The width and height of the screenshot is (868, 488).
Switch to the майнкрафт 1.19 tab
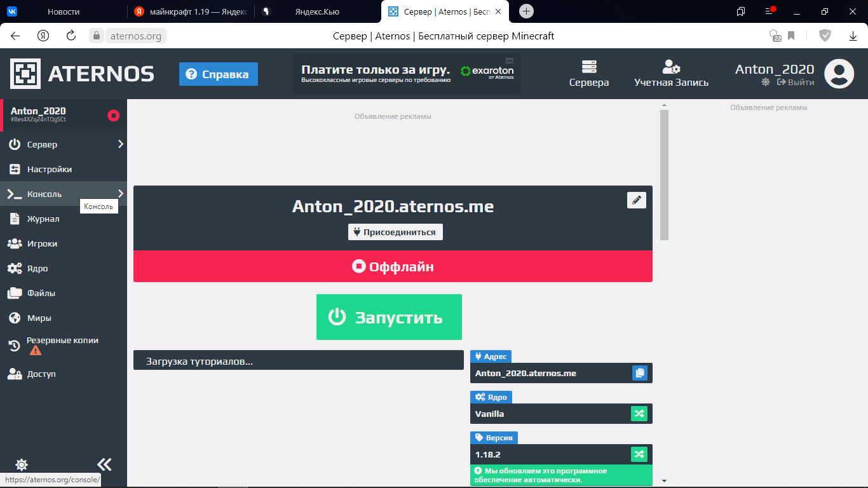pyautogui.click(x=191, y=11)
